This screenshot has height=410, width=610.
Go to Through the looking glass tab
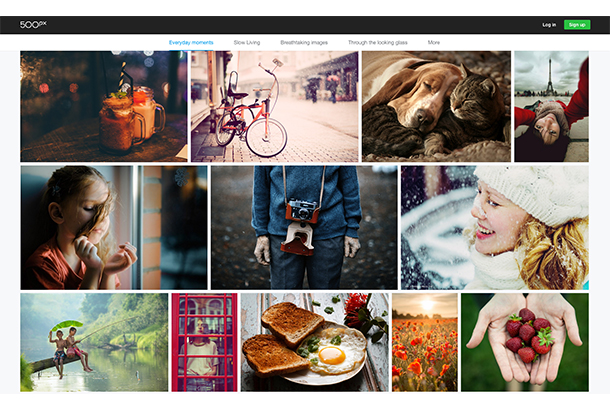tap(378, 43)
